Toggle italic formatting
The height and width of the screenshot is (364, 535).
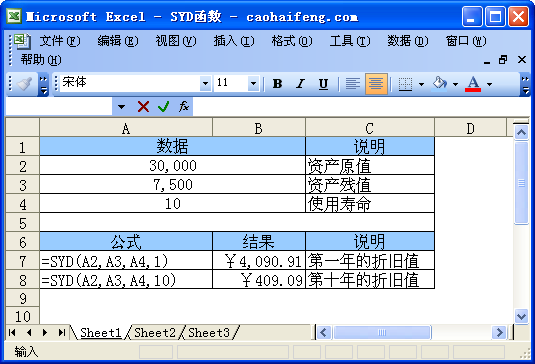[x=300, y=84]
